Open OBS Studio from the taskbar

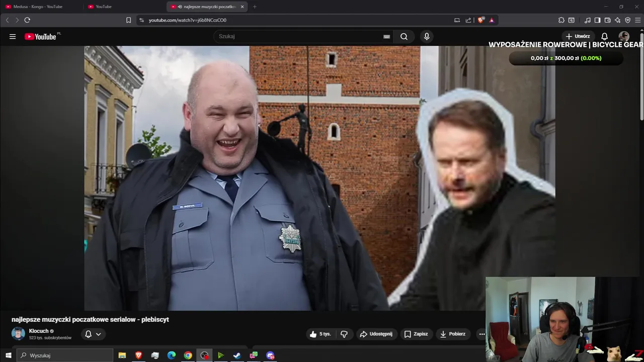coord(204,355)
